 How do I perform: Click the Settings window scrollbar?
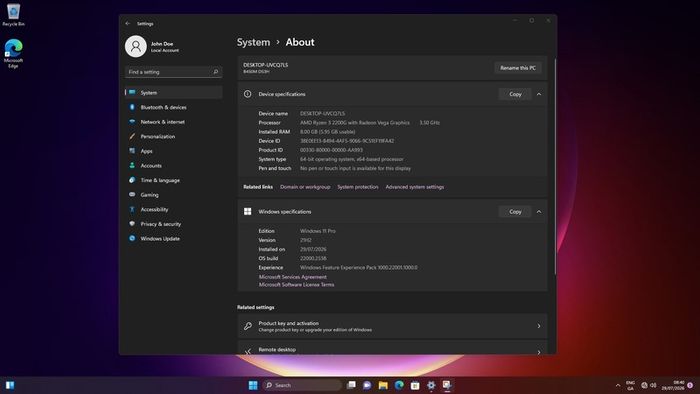click(555, 165)
